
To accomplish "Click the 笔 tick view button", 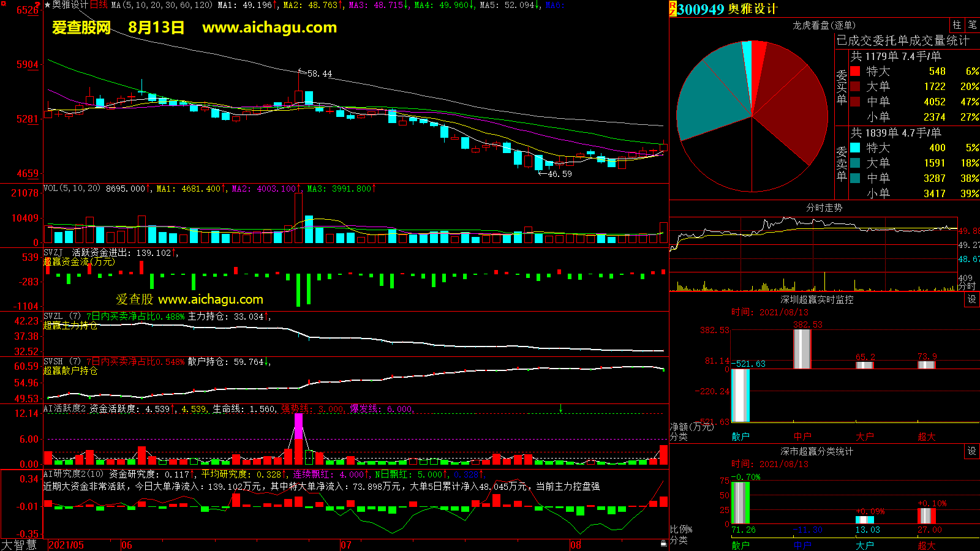I will 972,25.
